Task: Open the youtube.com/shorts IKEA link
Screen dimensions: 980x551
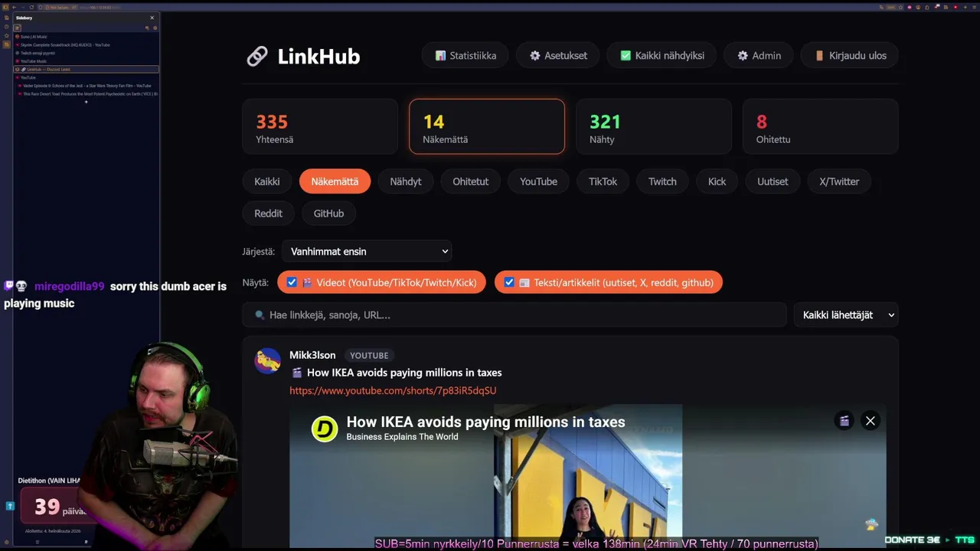Action: 393,390
